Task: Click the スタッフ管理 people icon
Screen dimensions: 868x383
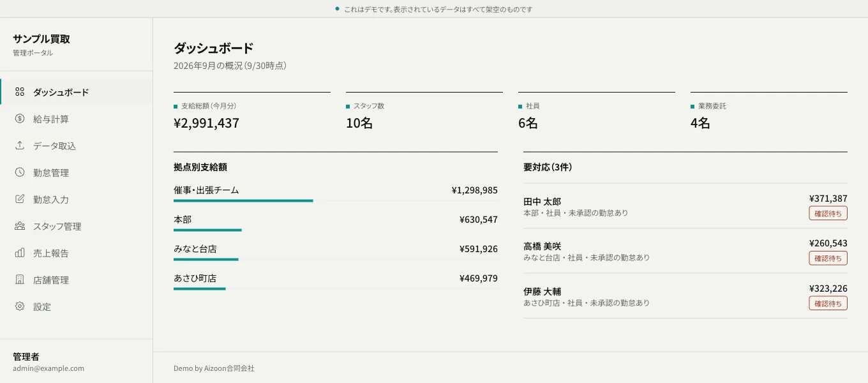Action: tap(20, 226)
